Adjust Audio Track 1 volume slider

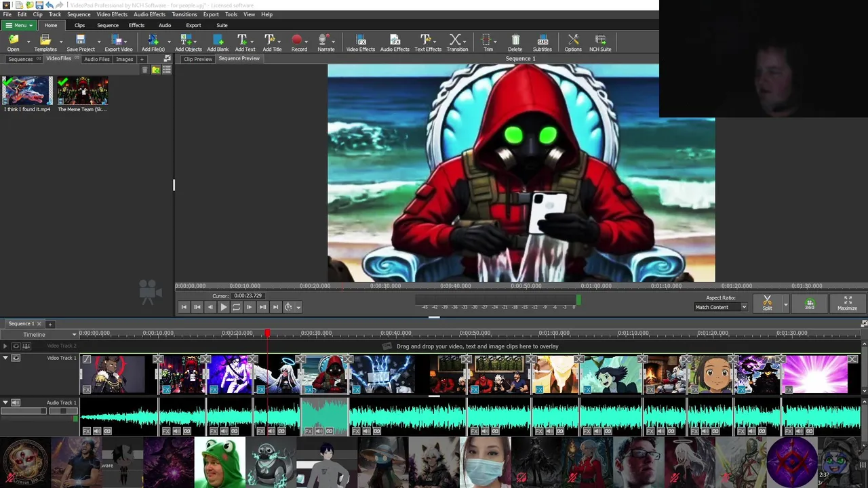click(x=23, y=411)
